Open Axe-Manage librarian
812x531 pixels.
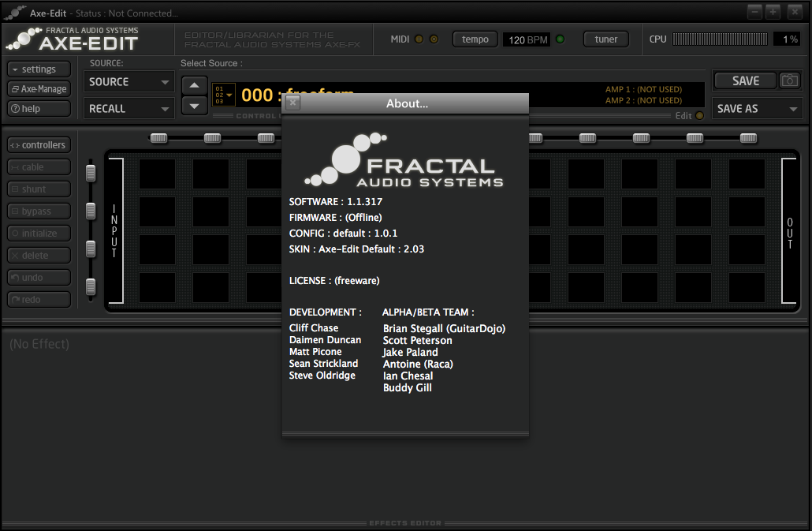pyautogui.click(x=39, y=88)
